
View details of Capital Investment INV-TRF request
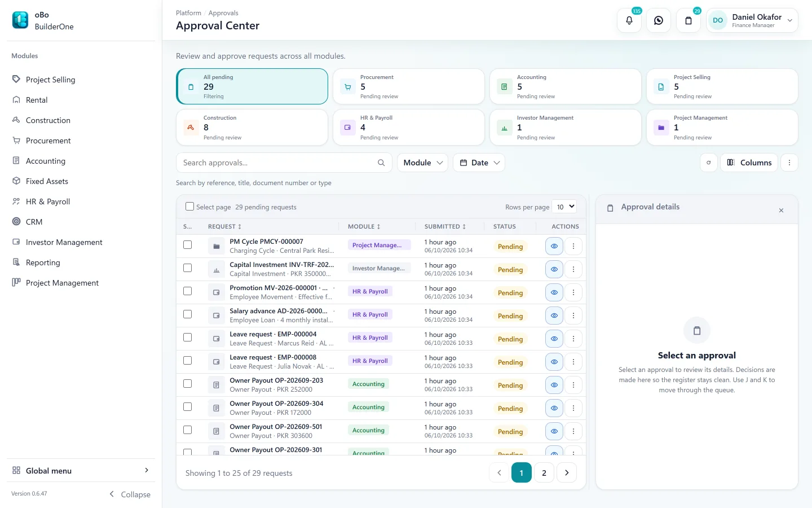(554, 269)
